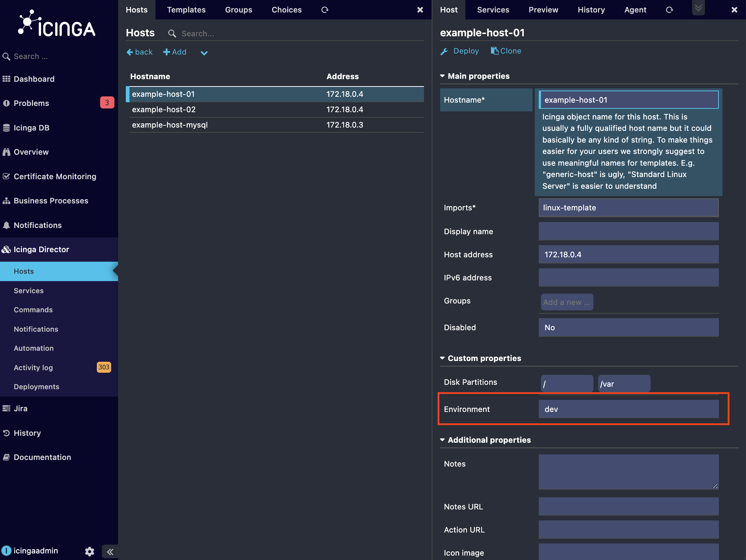Open the Services tab of host
Image resolution: width=746 pixels, height=560 pixels.
493,10
